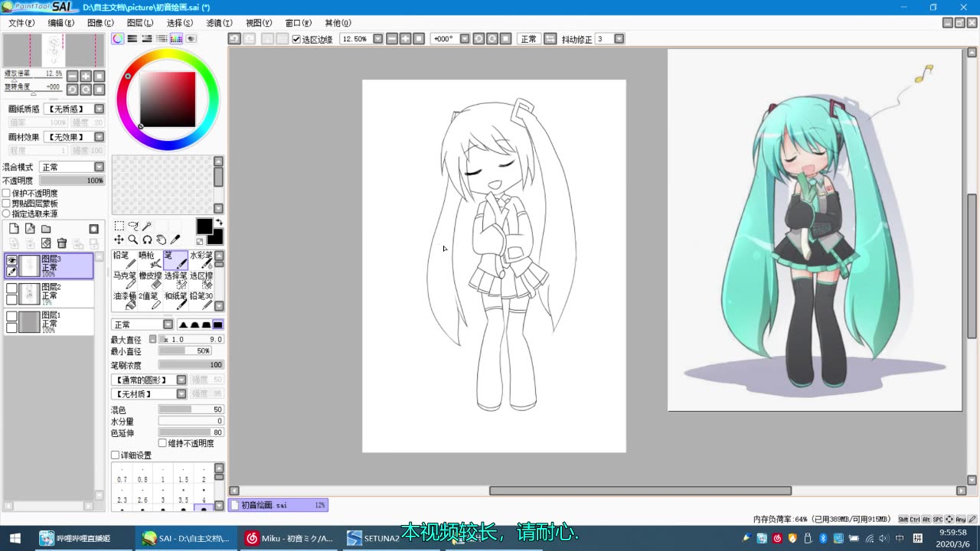Viewport: 980px width, 551px height.
Task: Select the 铅笔30 tool
Action: point(201,301)
